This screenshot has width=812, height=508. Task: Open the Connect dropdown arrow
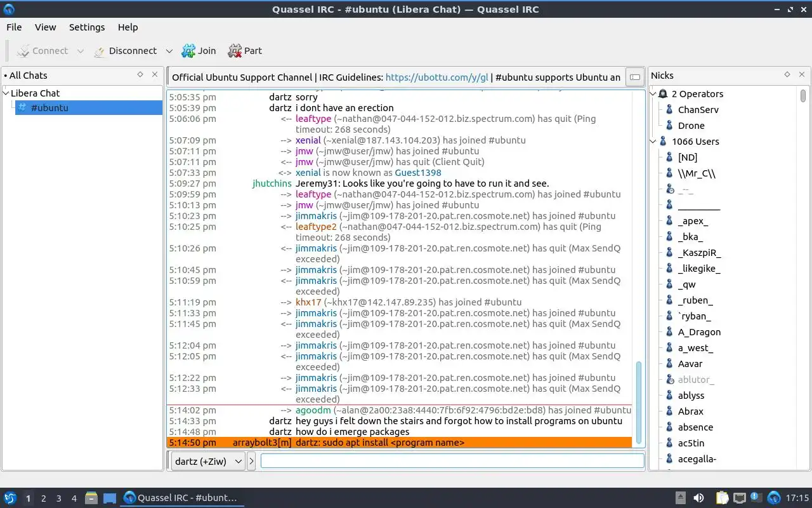pos(81,51)
